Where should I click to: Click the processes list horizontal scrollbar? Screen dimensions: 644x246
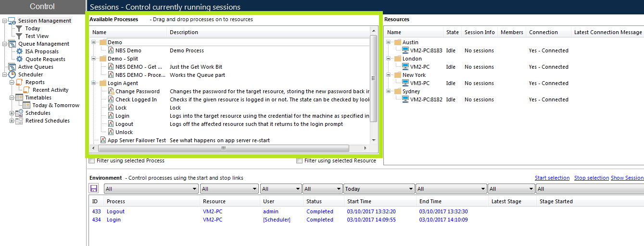point(223,148)
